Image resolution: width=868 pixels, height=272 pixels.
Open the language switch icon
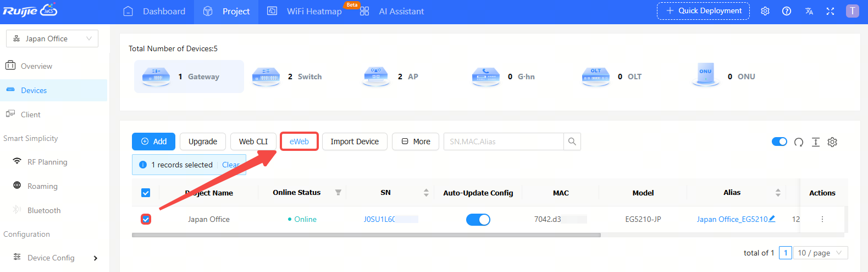point(809,11)
